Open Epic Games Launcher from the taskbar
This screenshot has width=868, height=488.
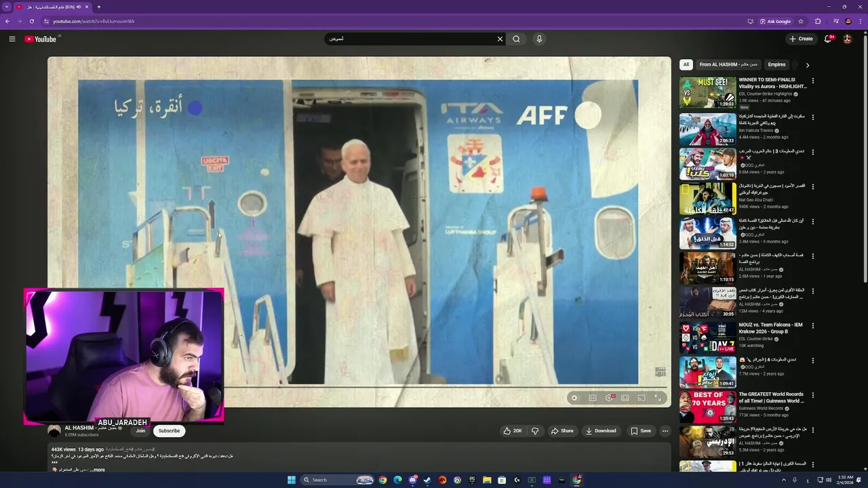click(472, 480)
